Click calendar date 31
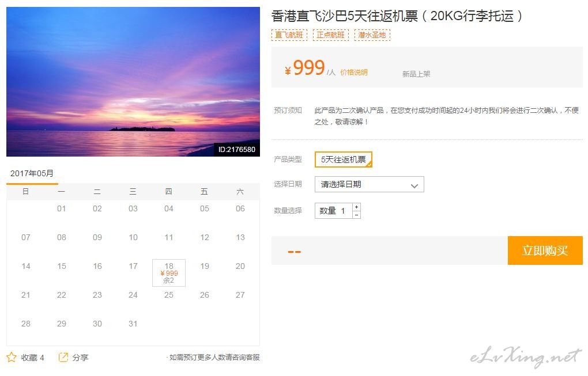 pos(133,324)
